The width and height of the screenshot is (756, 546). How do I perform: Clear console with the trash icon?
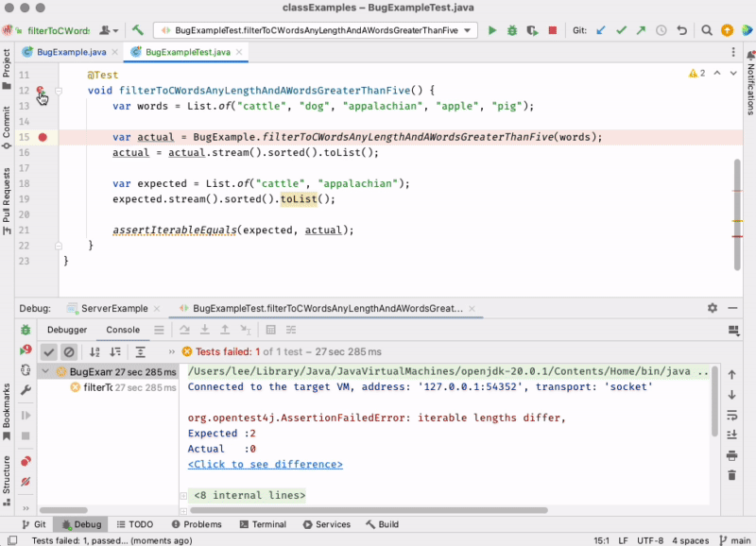pos(731,474)
